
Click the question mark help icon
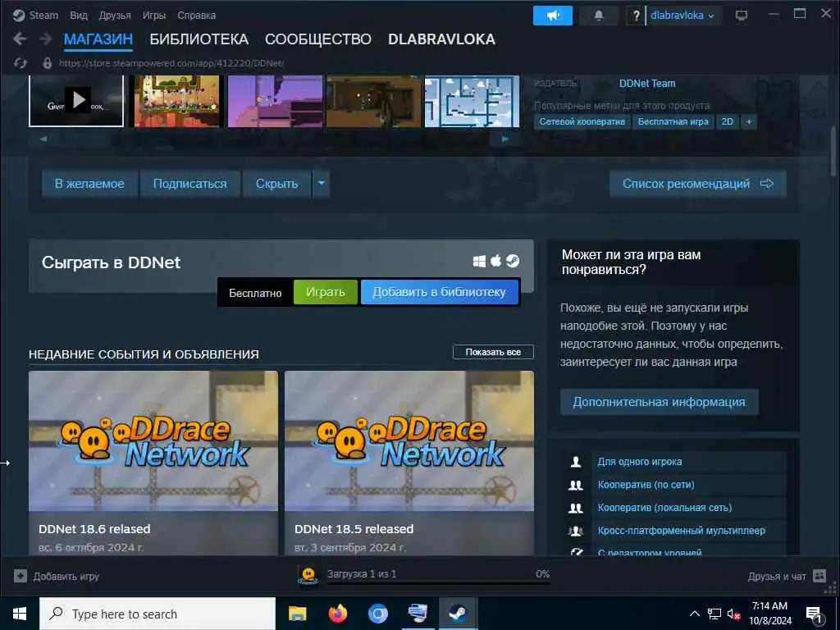[x=636, y=16]
